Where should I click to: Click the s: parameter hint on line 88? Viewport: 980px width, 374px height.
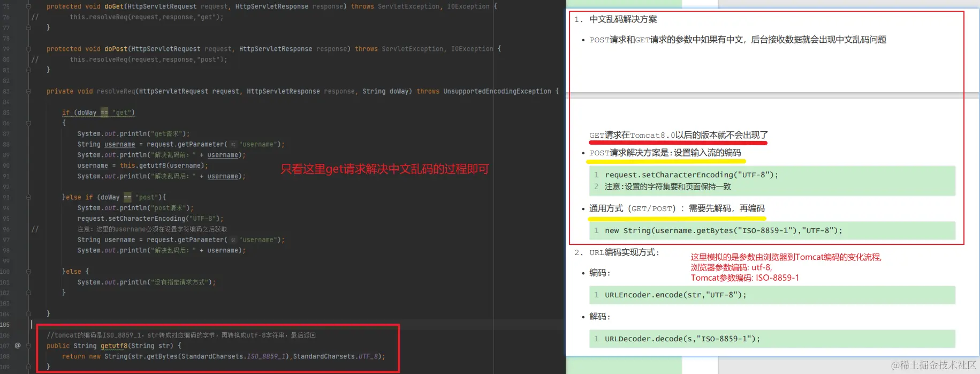(233, 145)
